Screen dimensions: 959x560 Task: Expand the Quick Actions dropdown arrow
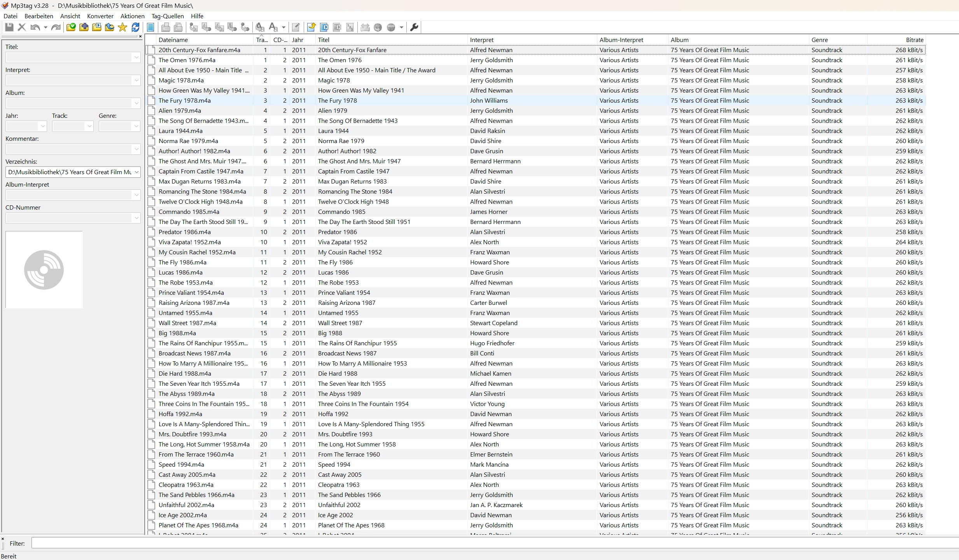pyautogui.click(x=283, y=27)
